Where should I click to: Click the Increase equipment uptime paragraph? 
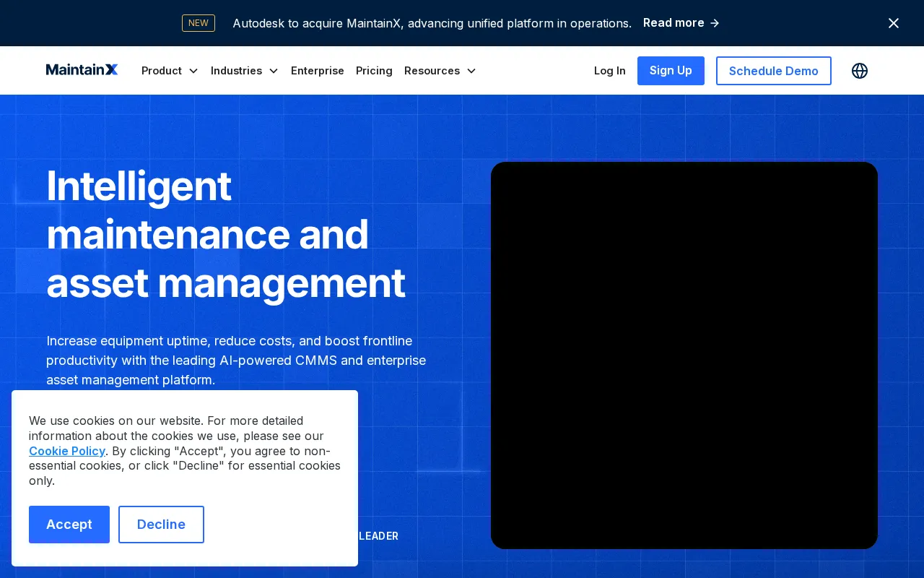point(236,360)
